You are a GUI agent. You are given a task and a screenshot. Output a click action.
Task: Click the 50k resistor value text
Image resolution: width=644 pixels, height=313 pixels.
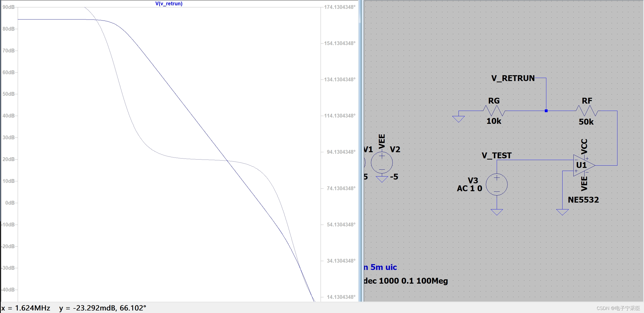586,122
